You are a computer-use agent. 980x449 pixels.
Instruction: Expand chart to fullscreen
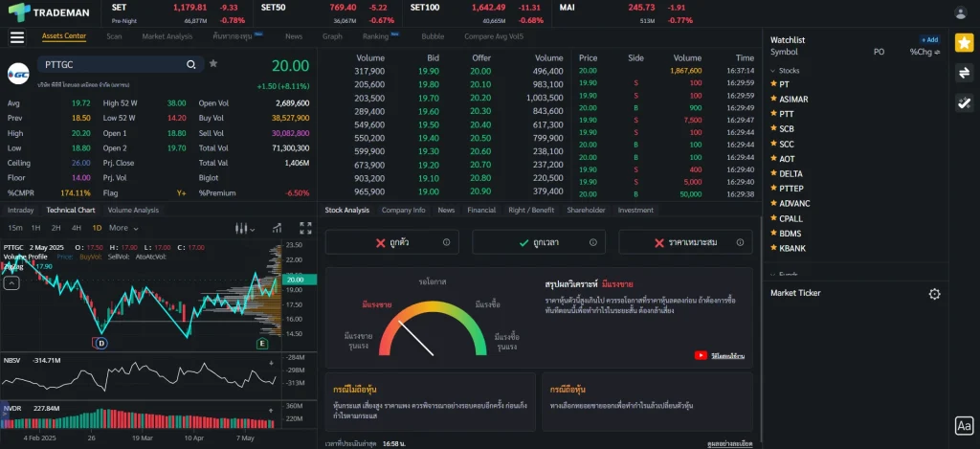[x=305, y=228]
